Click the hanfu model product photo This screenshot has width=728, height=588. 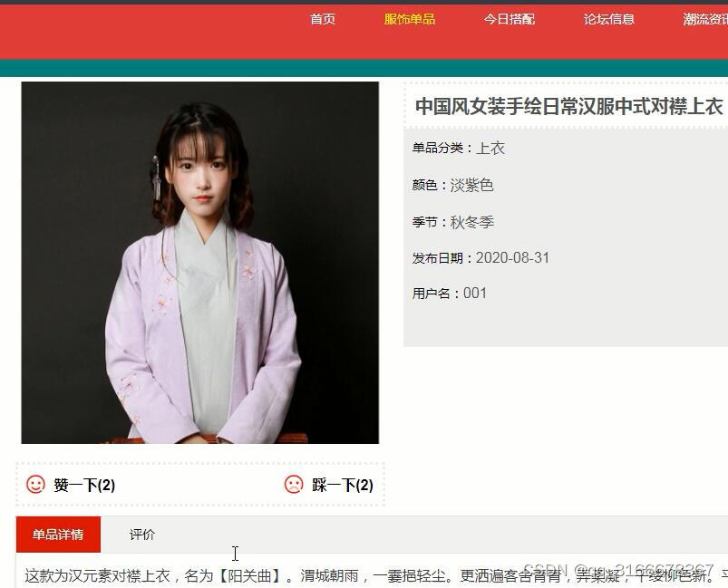pos(200,263)
